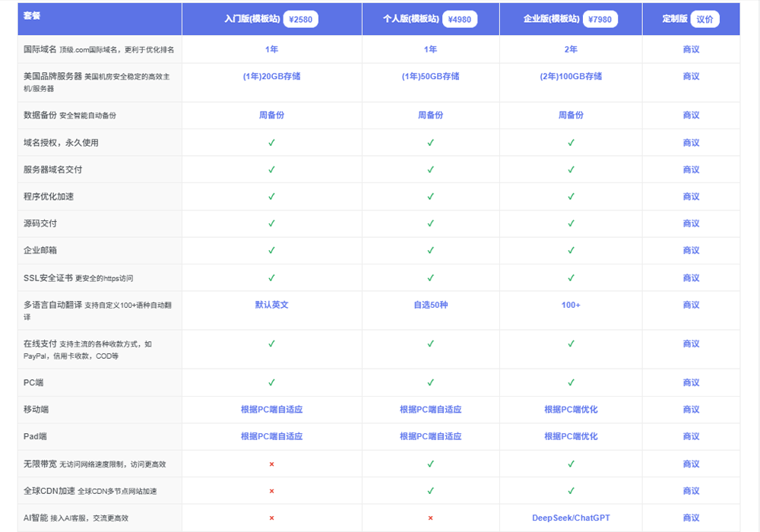Click the red cross for 无限带宽 in 入门版

coord(271,464)
